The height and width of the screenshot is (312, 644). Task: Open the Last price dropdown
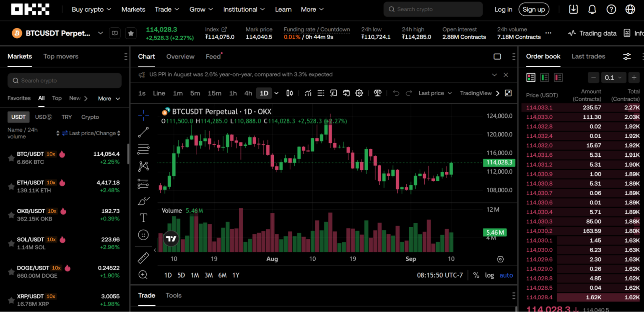point(435,93)
